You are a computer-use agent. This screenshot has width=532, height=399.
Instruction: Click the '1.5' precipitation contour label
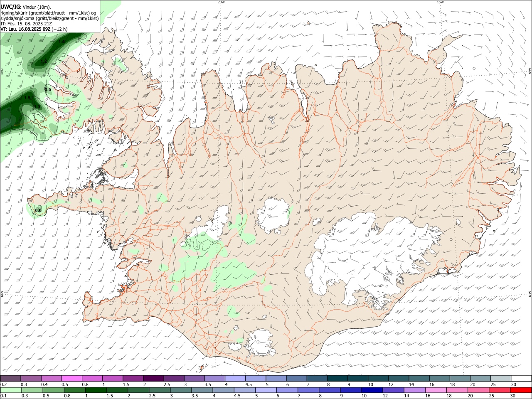click(x=27, y=98)
